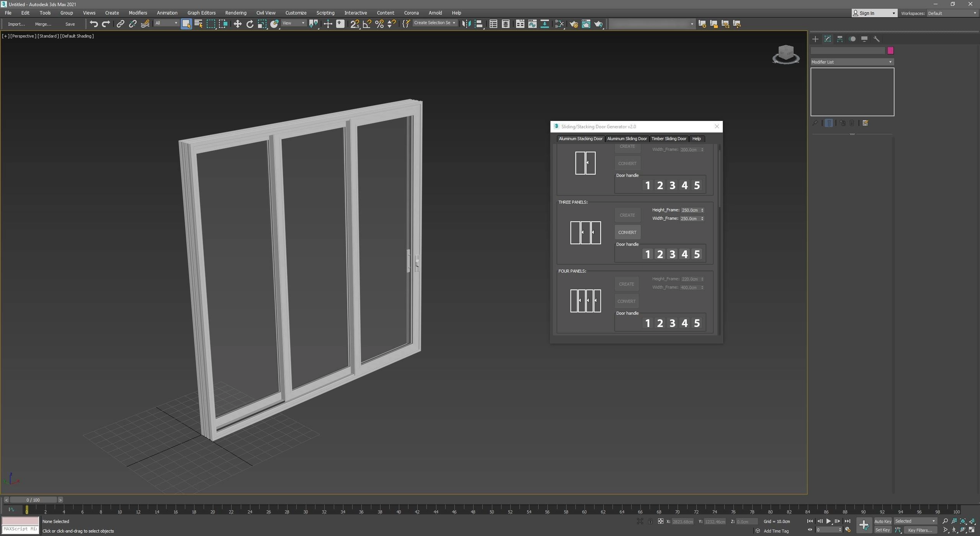The width and height of the screenshot is (980, 536).
Task: Switch to the Create command panel
Action: tap(815, 39)
